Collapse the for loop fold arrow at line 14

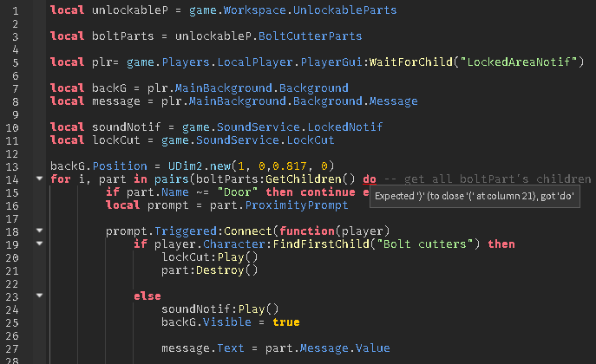coord(40,178)
